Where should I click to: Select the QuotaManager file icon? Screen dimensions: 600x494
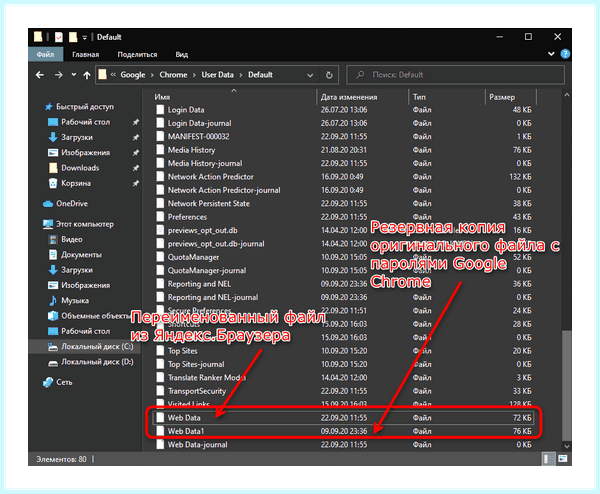click(160, 257)
